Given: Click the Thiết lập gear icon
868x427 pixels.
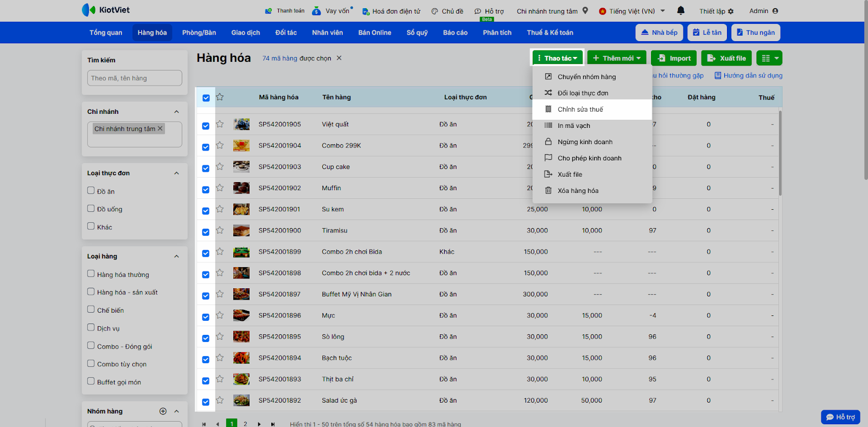Looking at the screenshot, I should pyautogui.click(x=731, y=11).
